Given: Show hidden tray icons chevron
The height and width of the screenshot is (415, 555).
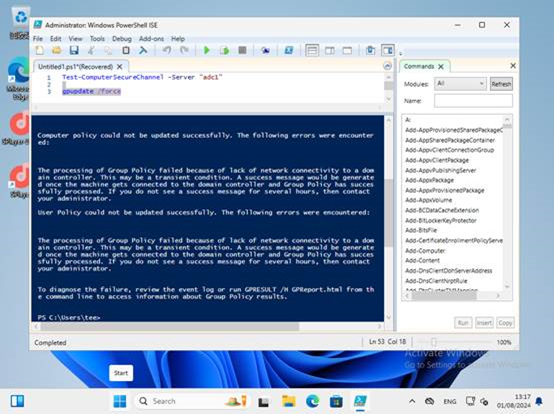Looking at the screenshot, I should [x=412, y=401].
